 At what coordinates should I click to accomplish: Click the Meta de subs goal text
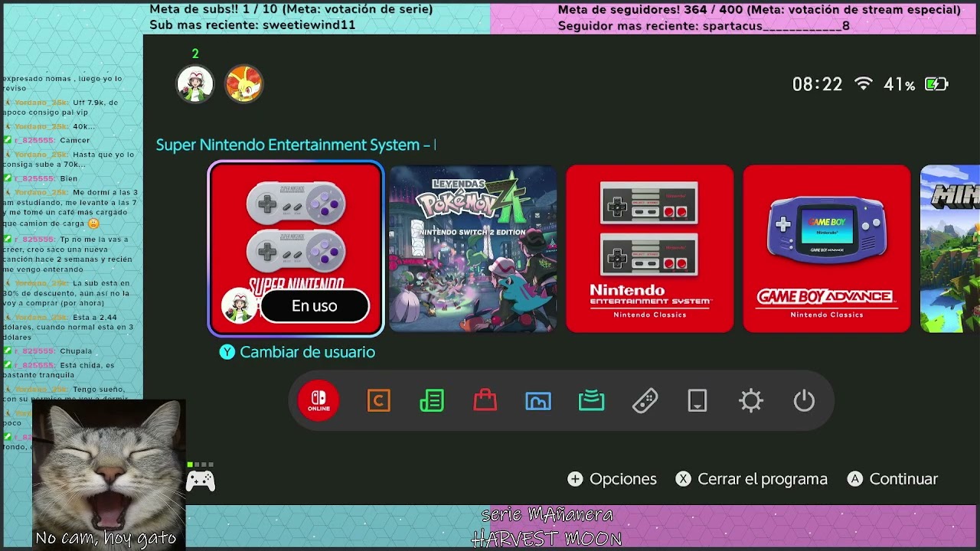point(291,9)
